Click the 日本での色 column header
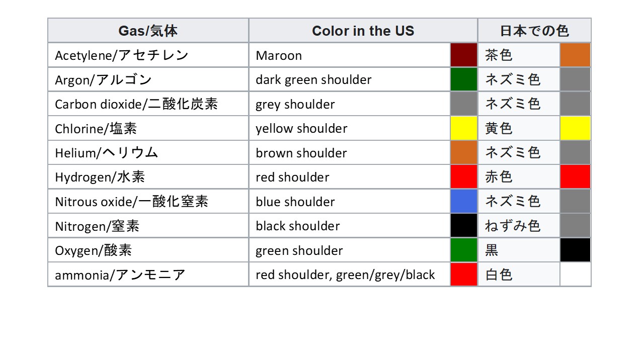 534,31
